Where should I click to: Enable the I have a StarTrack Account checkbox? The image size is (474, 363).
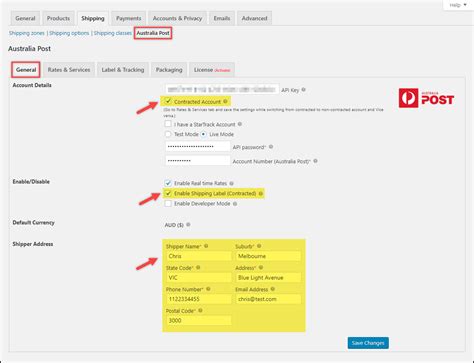168,124
